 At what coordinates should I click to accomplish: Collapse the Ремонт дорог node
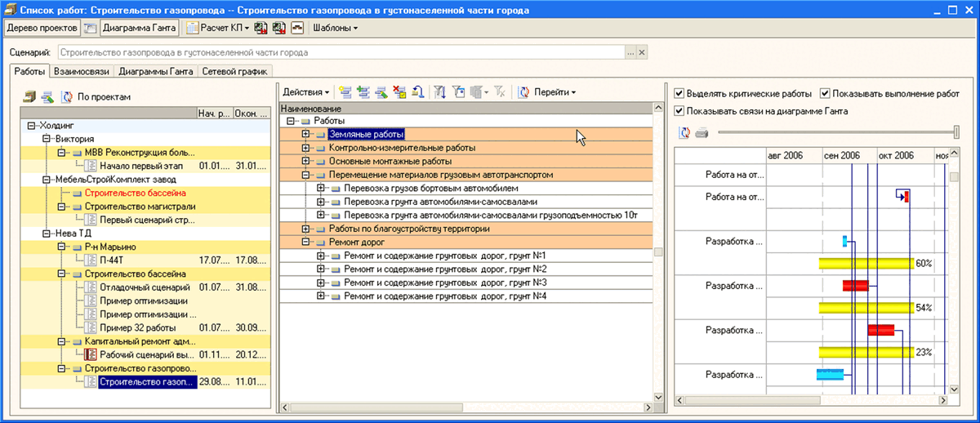tap(306, 243)
